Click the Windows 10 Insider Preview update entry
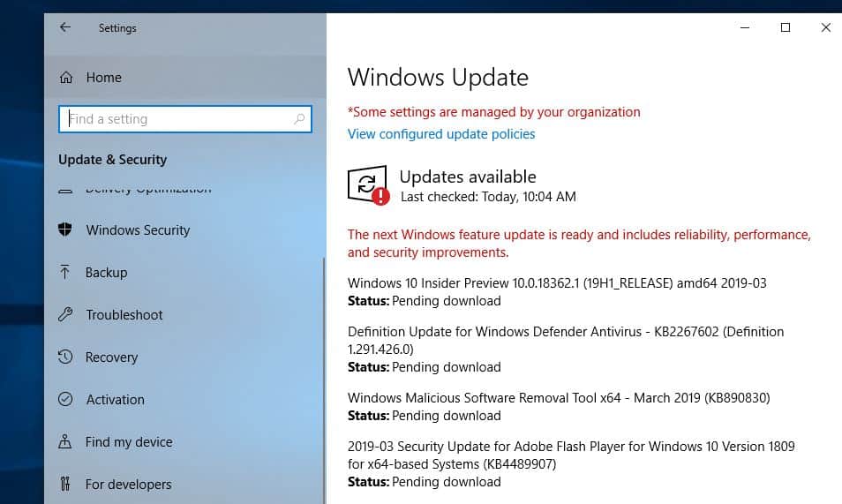Screen dimensions: 842x504 (557, 283)
